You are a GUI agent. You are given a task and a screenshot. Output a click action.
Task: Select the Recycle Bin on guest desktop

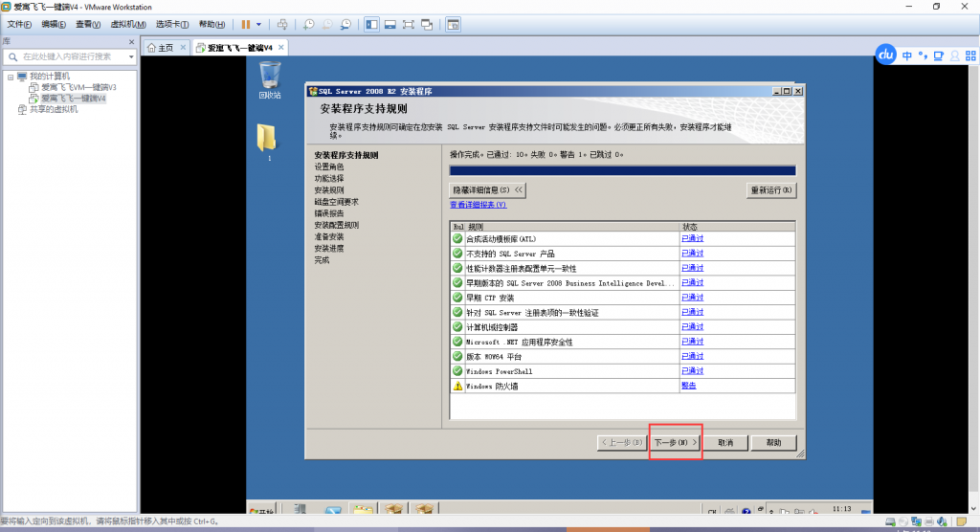tap(270, 80)
